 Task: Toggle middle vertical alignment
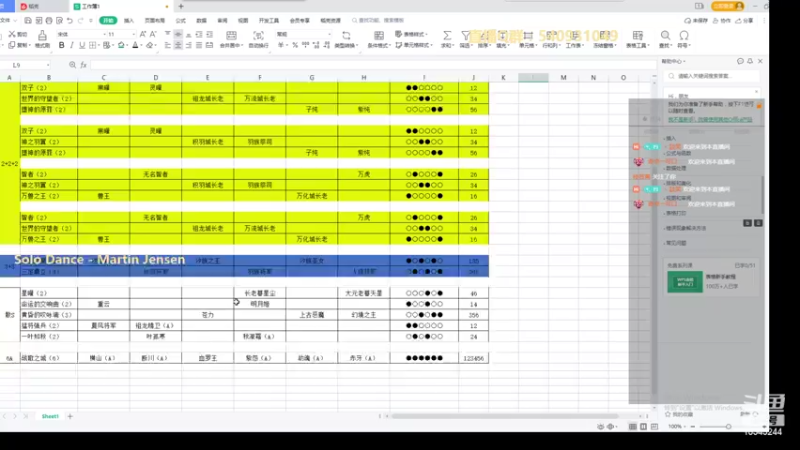click(178, 34)
